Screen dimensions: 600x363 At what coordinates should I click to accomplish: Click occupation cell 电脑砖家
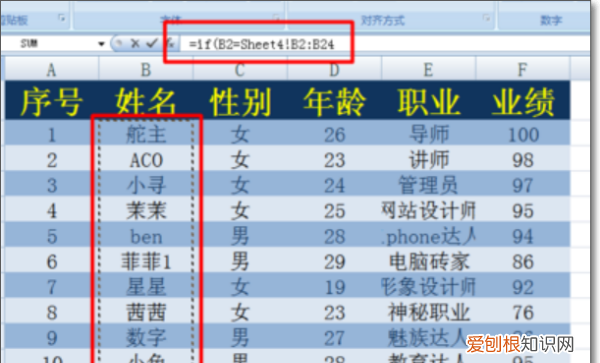tap(428, 261)
